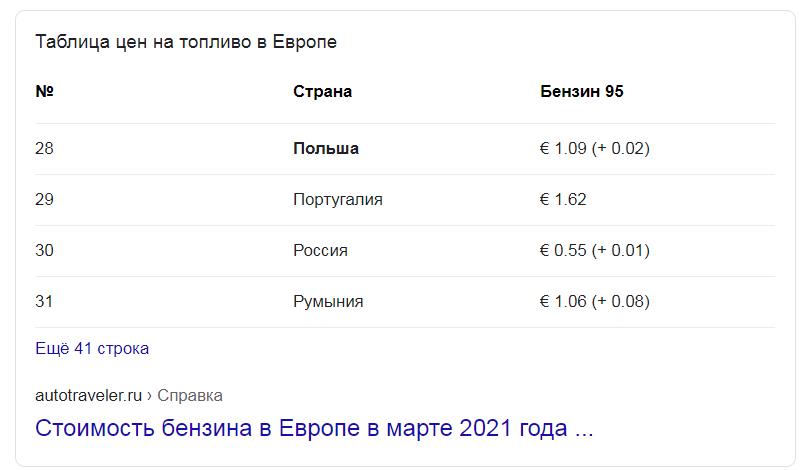Click the 'Таблица цен на топливо в Европе' title
The image size is (801, 470).
[186, 42]
